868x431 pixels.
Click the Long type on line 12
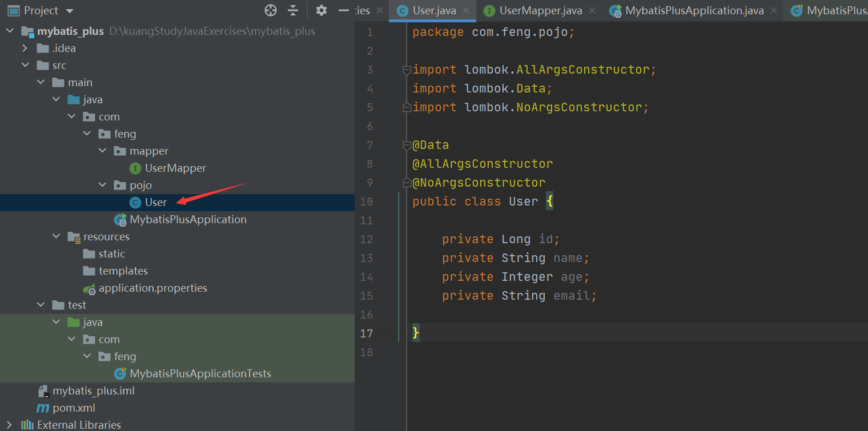(516, 239)
